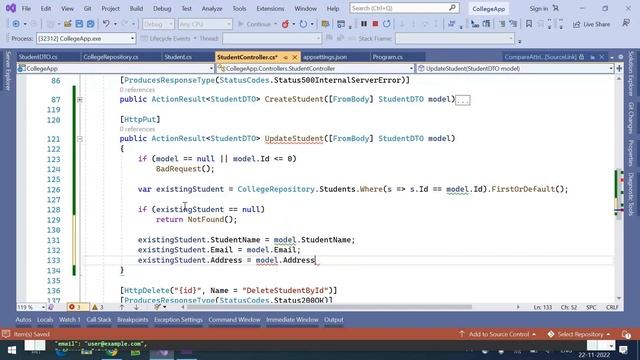
Task: Click the bookmark icon in the toolbar
Action: pos(529,24)
